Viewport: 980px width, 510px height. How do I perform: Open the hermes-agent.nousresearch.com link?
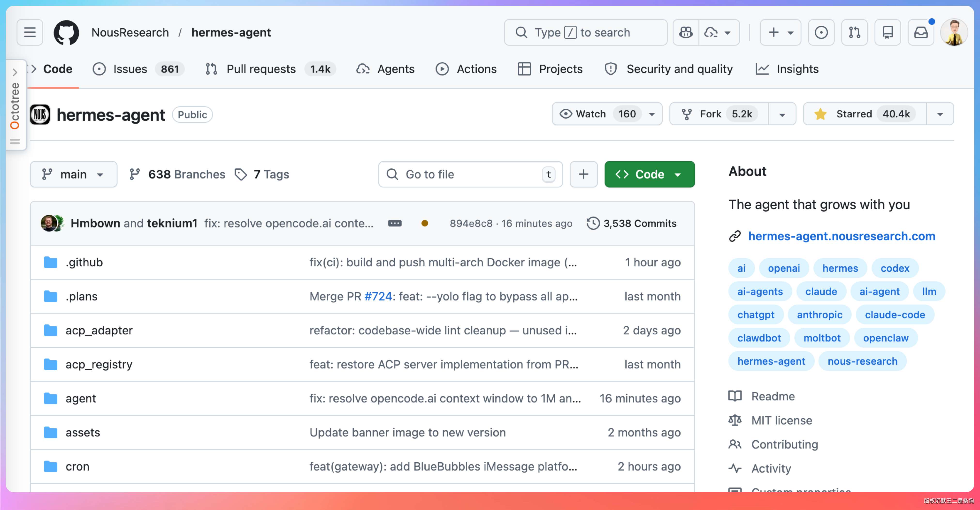click(x=841, y=236)
